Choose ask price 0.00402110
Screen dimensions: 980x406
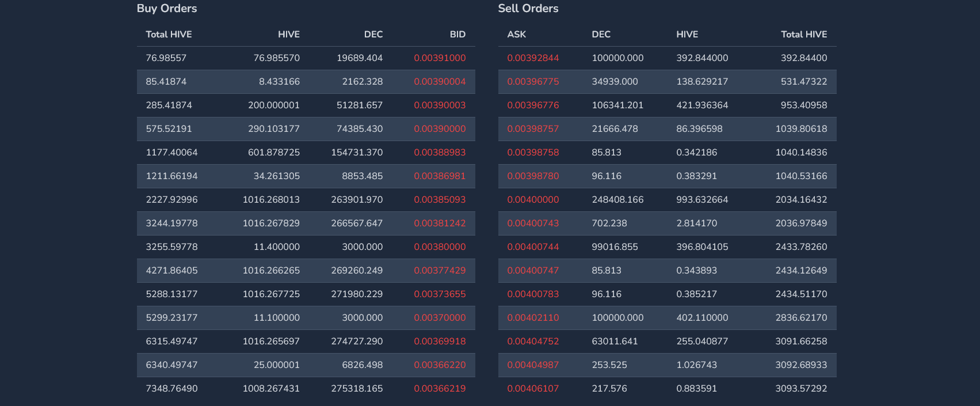coord(533,318)
